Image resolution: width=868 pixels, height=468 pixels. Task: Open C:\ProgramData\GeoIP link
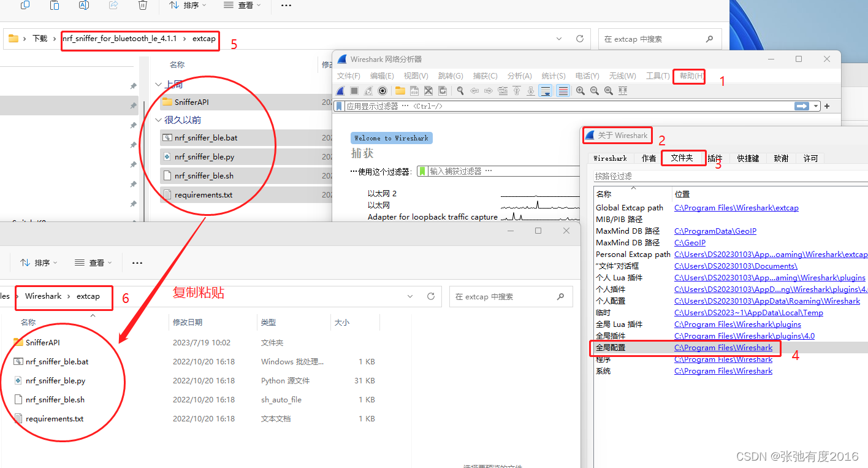[x=715, y=231]
